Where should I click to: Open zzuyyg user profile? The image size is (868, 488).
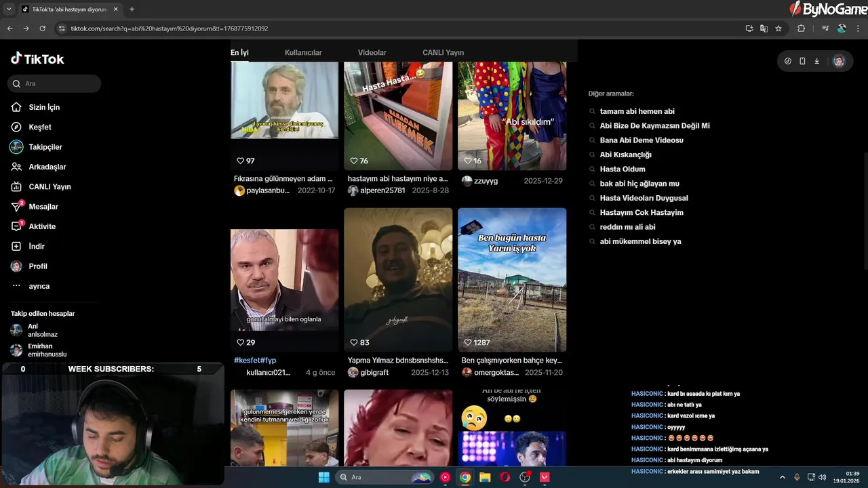pos(480,181)
